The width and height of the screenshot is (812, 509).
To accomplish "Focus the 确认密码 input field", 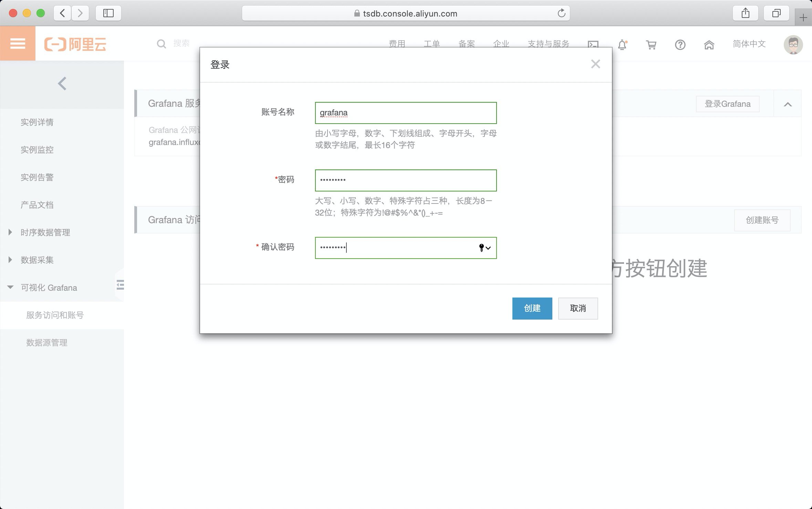I will tap(406, 248).
